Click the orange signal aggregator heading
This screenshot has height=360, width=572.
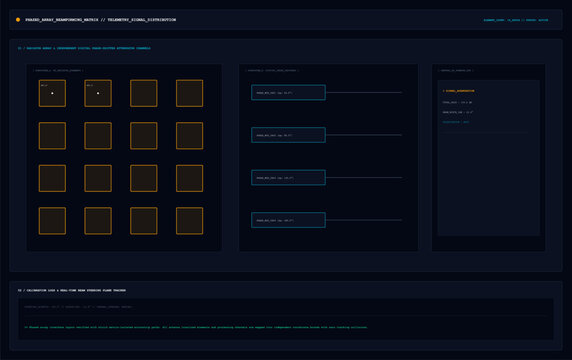[x=459, y=91]
